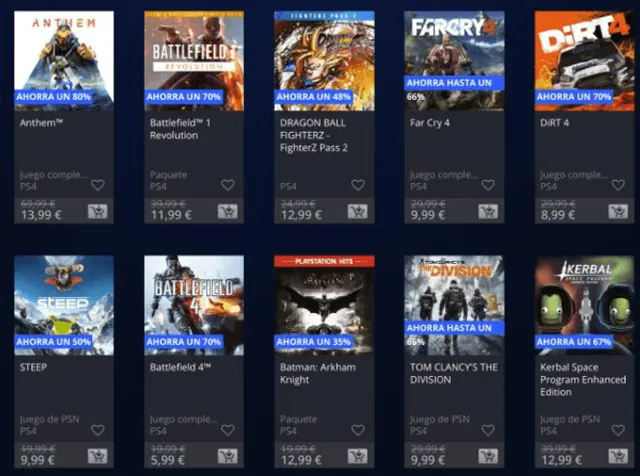Add STEEP to the shopping cart

(98, 456)
